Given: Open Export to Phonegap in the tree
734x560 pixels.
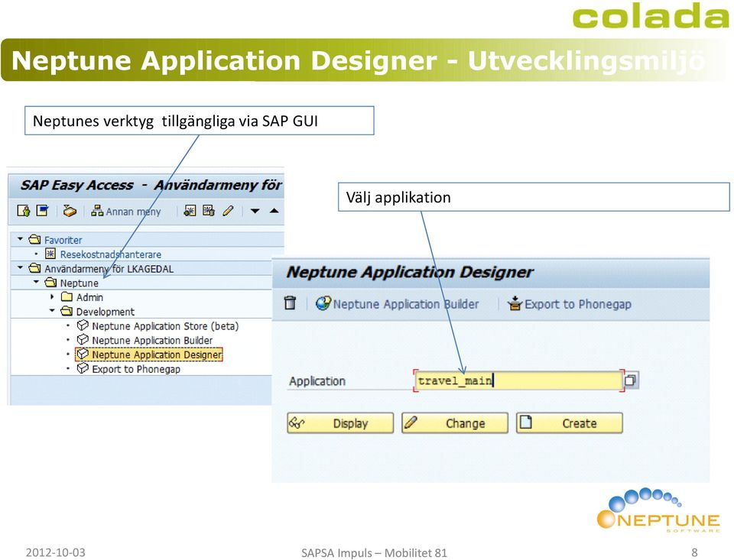Looking at the screenshot, I should pos(136,369).
